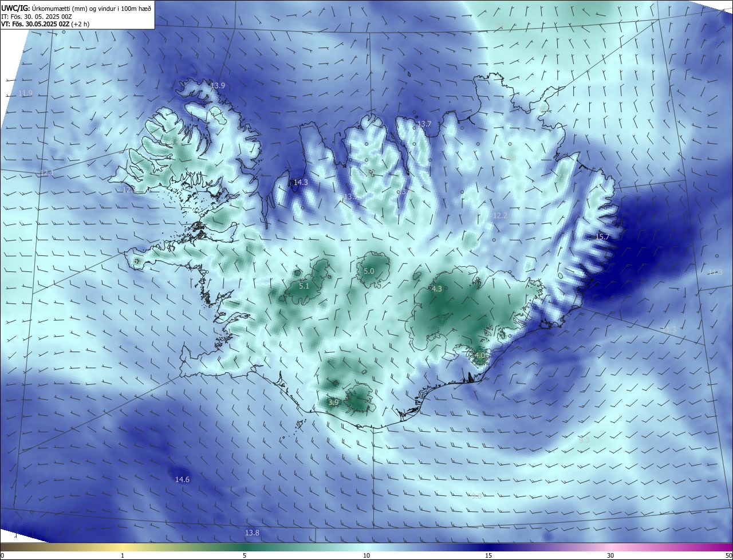Click the 3.9 value near the south coast
The width and height of the screenshot is (733, 560).
(333, 403)
